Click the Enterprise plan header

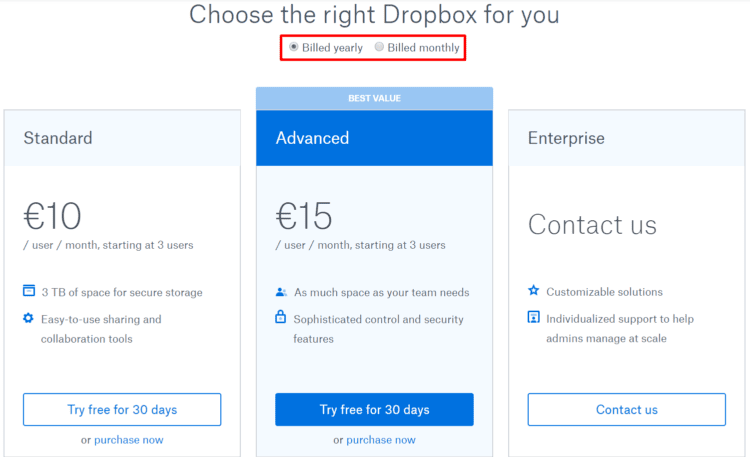pos(627,138)
